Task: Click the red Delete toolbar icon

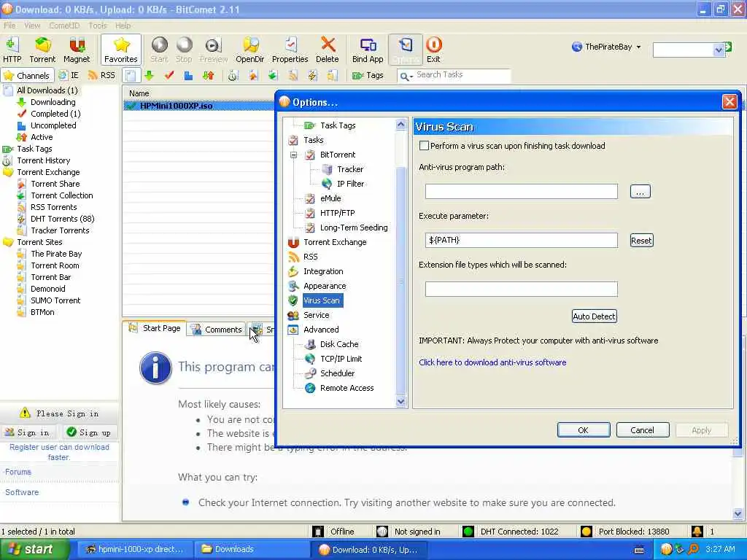Action: click(328, 50)
